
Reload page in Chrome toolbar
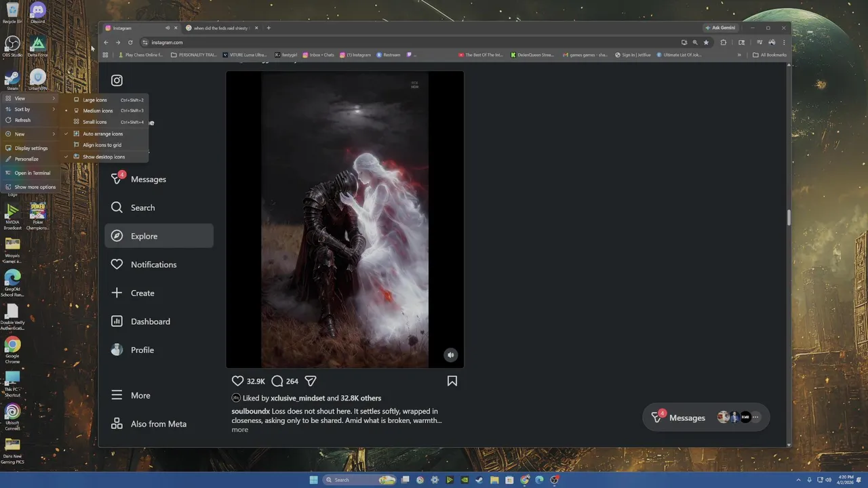pos(130,42)
